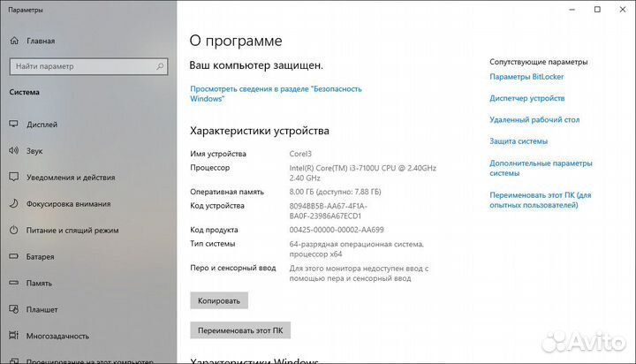Click the 64-разрядная операционная система text
This screenshot has height=364, width=636.
[357, 249]
